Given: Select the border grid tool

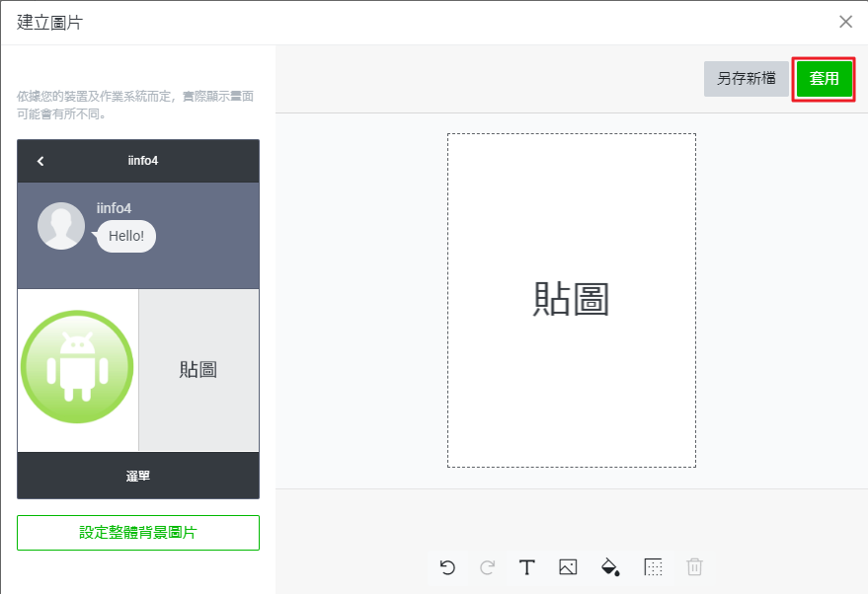Looking at the screenshot, I should point(652,567).
